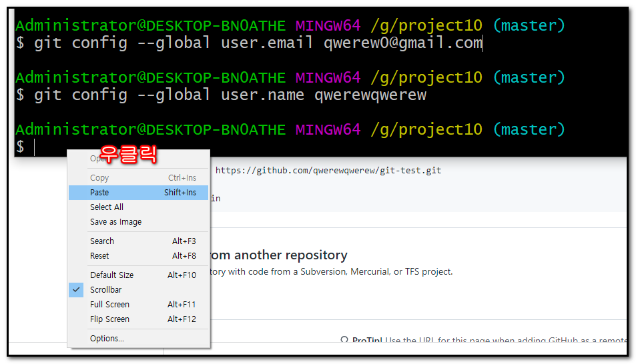Click the user.name config command line
The height and width of the screenshot is (364, 636).
(220, 95)
